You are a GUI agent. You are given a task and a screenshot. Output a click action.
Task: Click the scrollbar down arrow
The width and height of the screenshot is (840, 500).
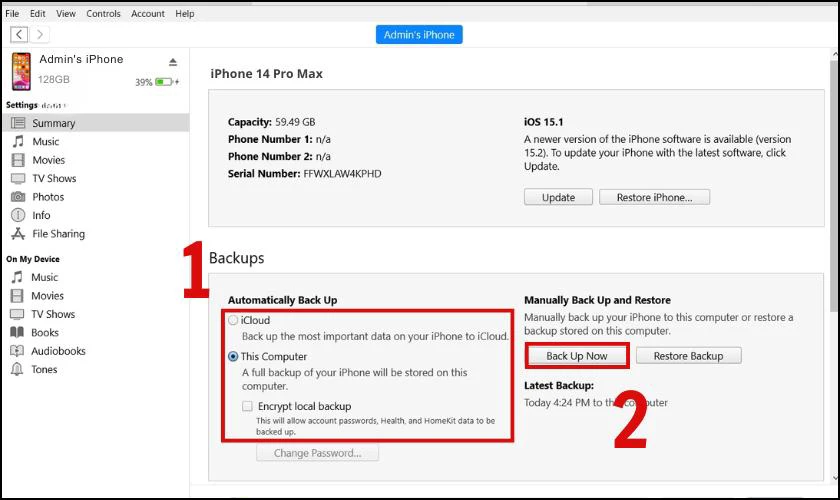click(835, 477)
